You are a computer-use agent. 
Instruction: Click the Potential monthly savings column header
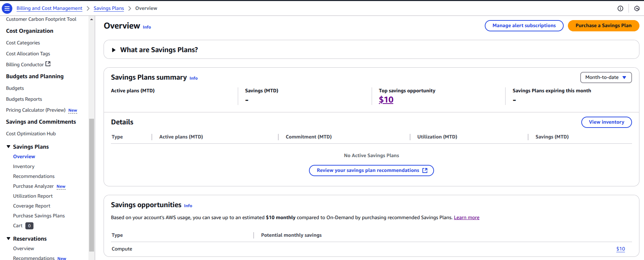[x=291, y=235]
